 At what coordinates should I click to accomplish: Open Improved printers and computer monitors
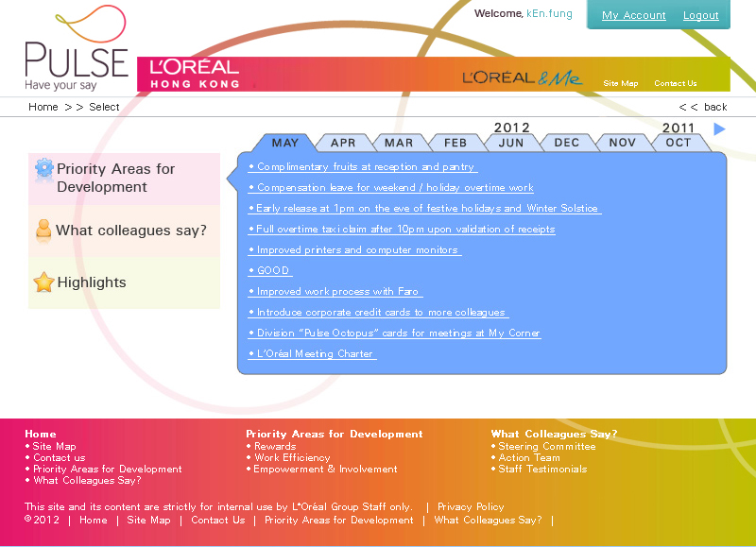[355, 249]
